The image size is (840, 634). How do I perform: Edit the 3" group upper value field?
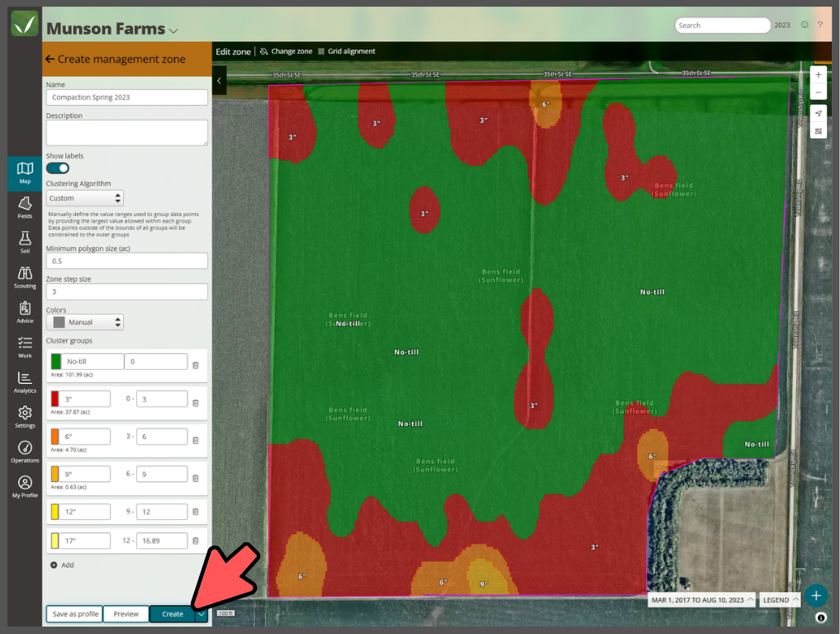(162, 399)
